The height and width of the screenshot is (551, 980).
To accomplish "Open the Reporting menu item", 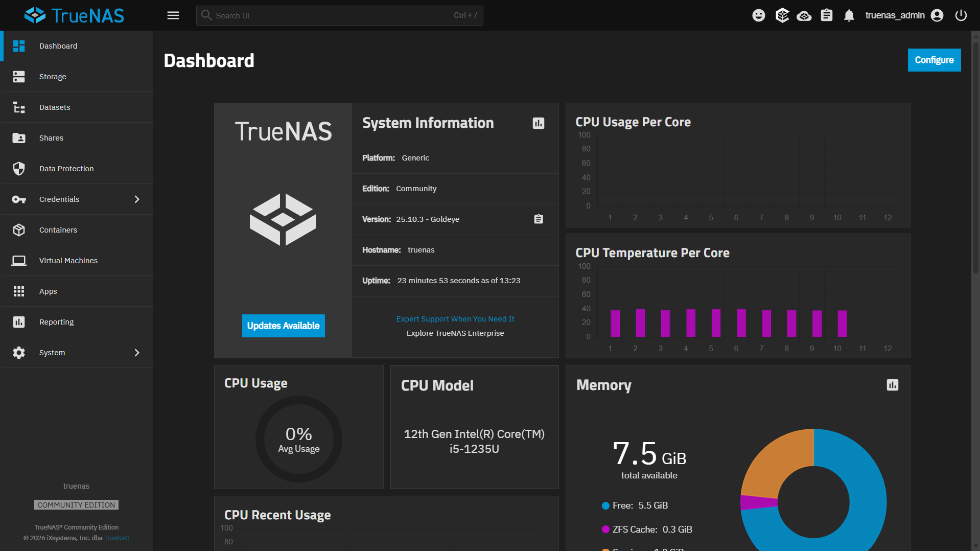I will 77,322.
